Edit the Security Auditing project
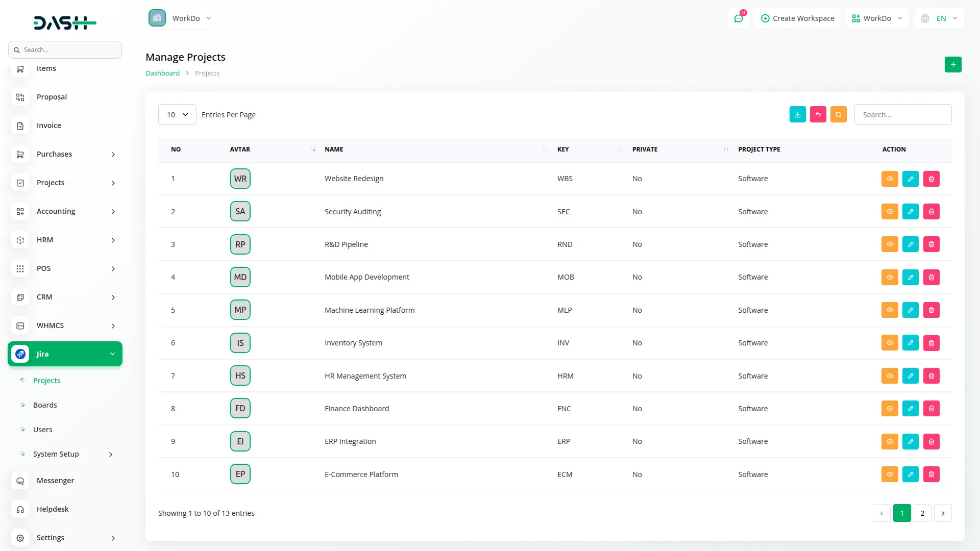980x551 pixels. pyautogui.click(x=910, y=212)
